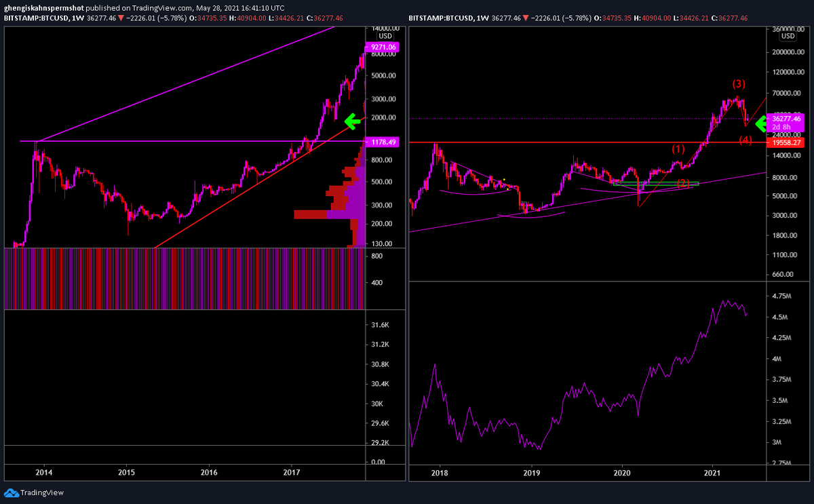Viewport: 814px width, 504px height.
Task: Select the red (3) wave label
Action: tap(738, 84)
